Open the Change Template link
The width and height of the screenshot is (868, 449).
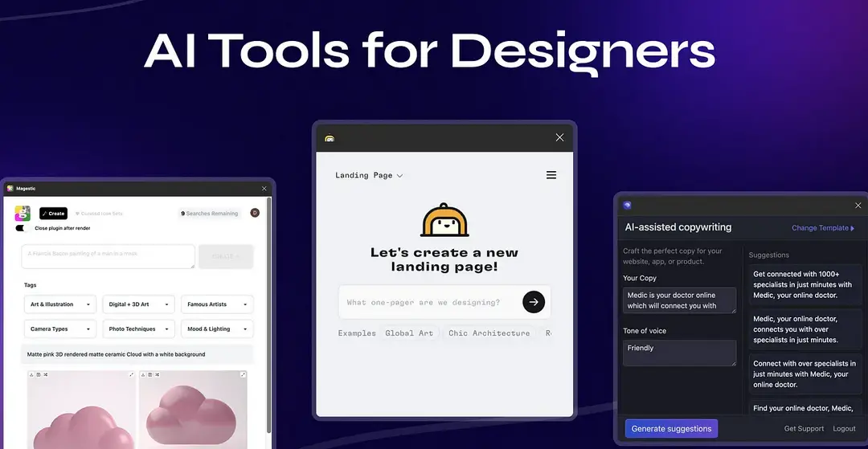(823, 228)
